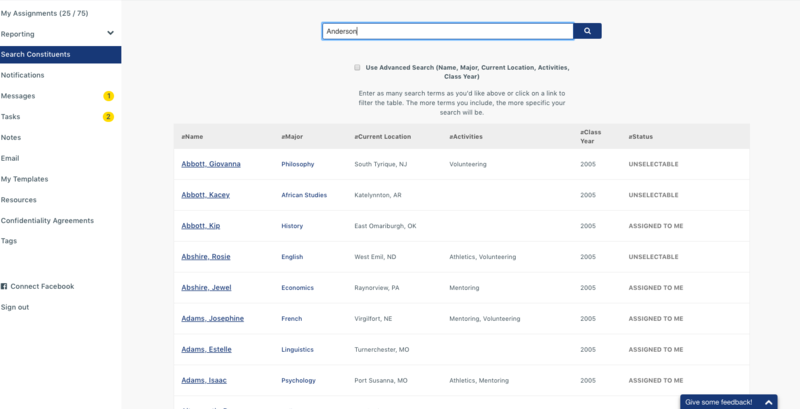
Task: Sort table by Status column
Action: pos(642,136)
